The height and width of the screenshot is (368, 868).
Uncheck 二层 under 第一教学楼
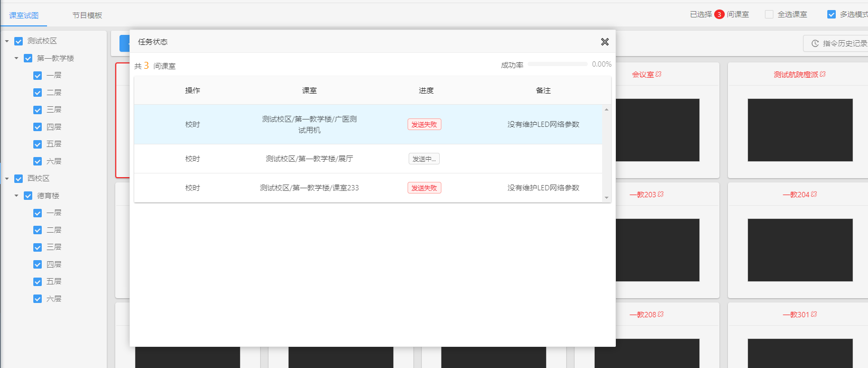[38, 93]
